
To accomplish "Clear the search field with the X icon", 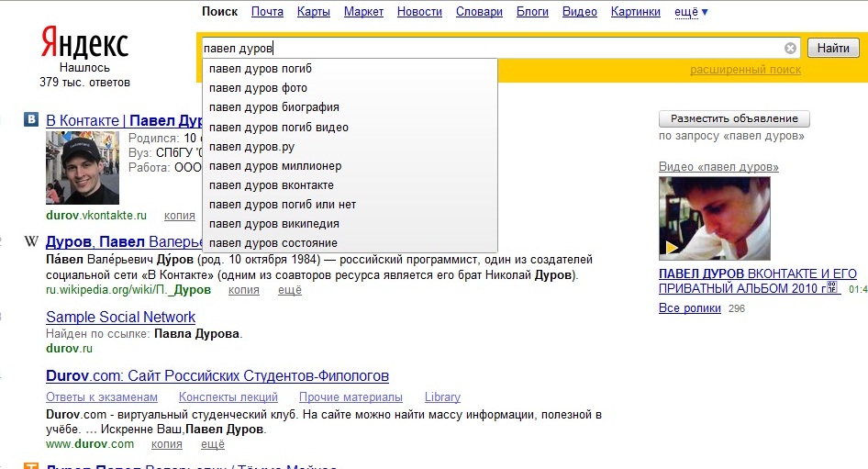I will coord(791,48).
